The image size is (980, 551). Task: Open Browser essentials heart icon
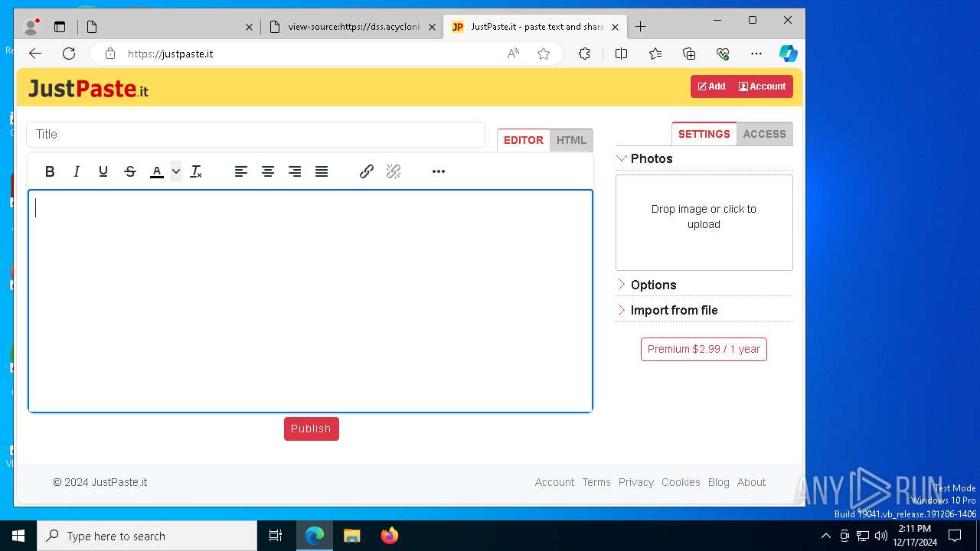click(723, 54)
